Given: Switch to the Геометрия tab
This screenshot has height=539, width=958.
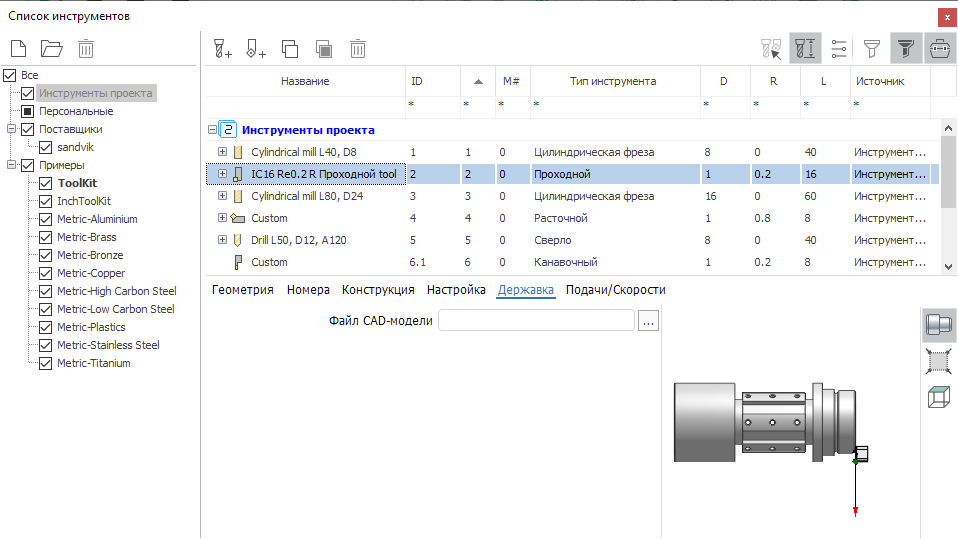Looking at the screenshot, I should (242, 290).
